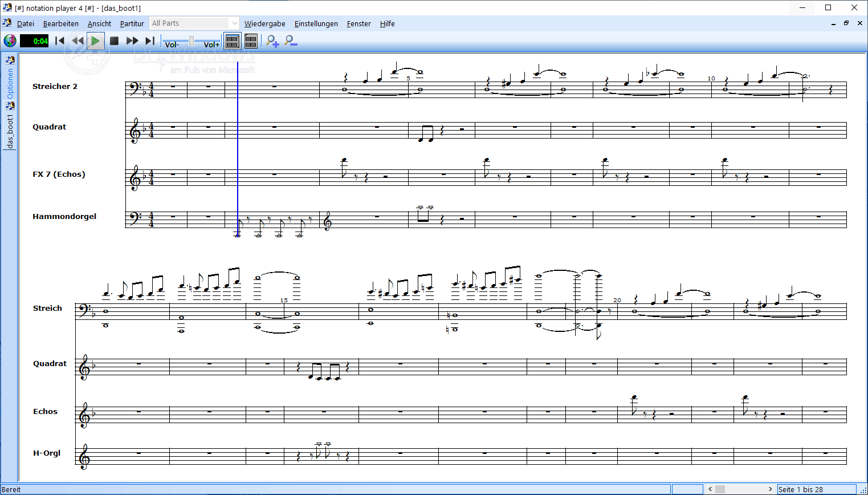This screenshot has width=868, height=495.
Task: Select the highlighted page display mode
Action: tap(233, 40)
